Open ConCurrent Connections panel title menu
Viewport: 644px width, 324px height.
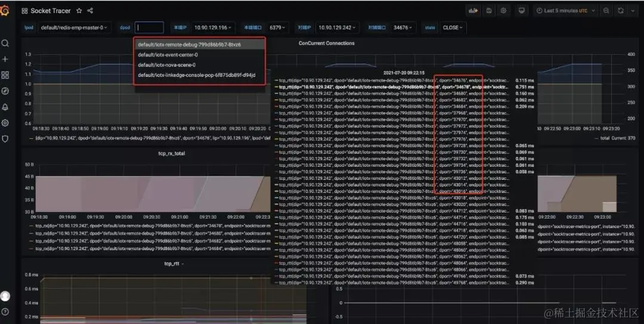tap(327, 43)
